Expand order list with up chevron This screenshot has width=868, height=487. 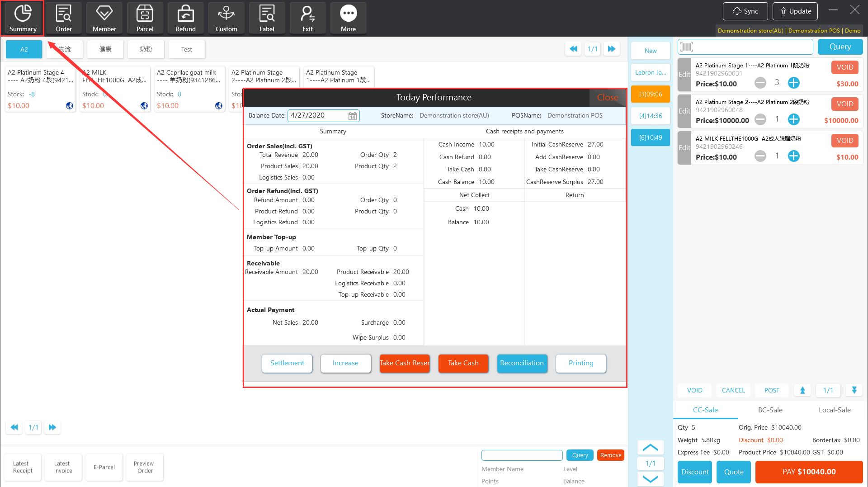(650, 448)
